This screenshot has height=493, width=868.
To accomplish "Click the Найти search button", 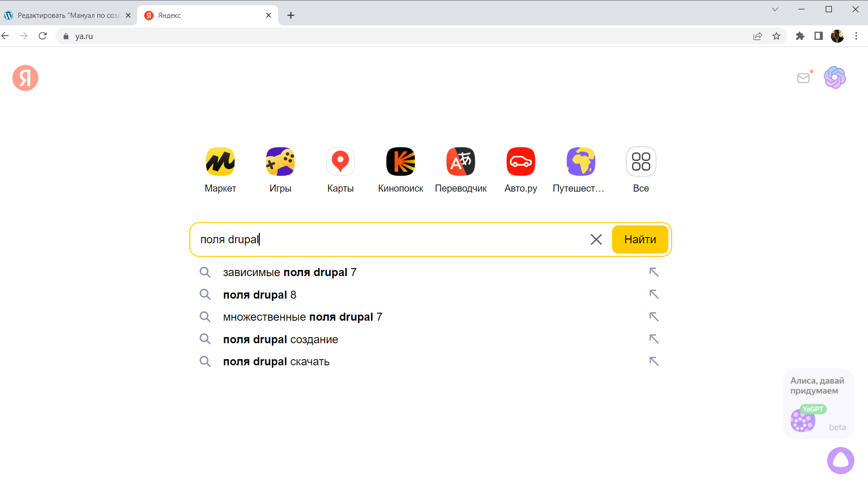I will click(640, 239).
